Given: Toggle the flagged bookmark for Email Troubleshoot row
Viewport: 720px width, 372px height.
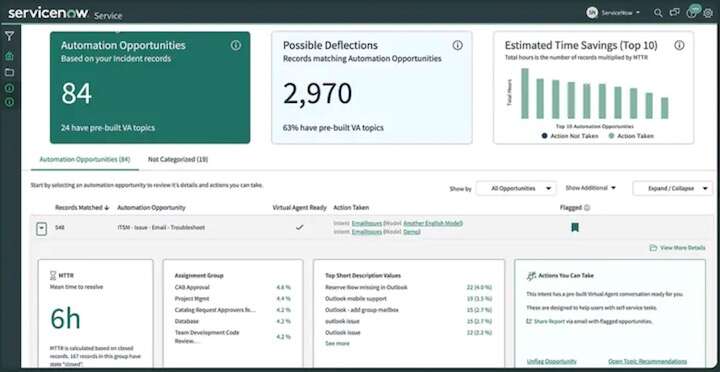Looking at the screenshot, I should pyautogui.click(x=574, y=227).
